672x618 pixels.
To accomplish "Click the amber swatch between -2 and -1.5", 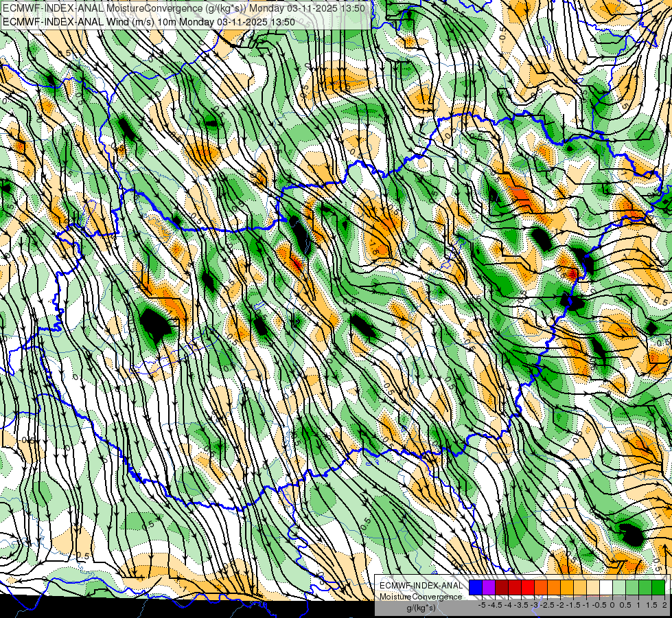I will (x=567, y=588).
